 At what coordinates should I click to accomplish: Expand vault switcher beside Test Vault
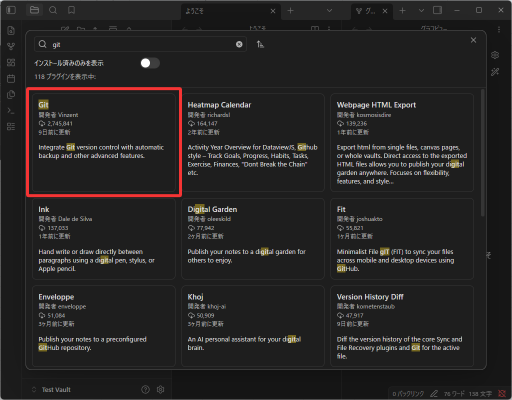point(34,389)
